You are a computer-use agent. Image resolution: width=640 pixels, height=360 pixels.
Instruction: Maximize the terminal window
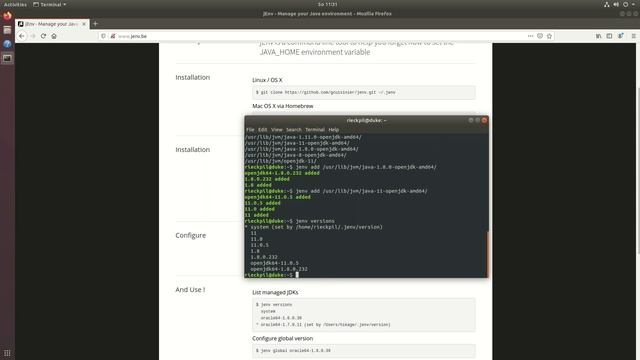click(477, 120)
